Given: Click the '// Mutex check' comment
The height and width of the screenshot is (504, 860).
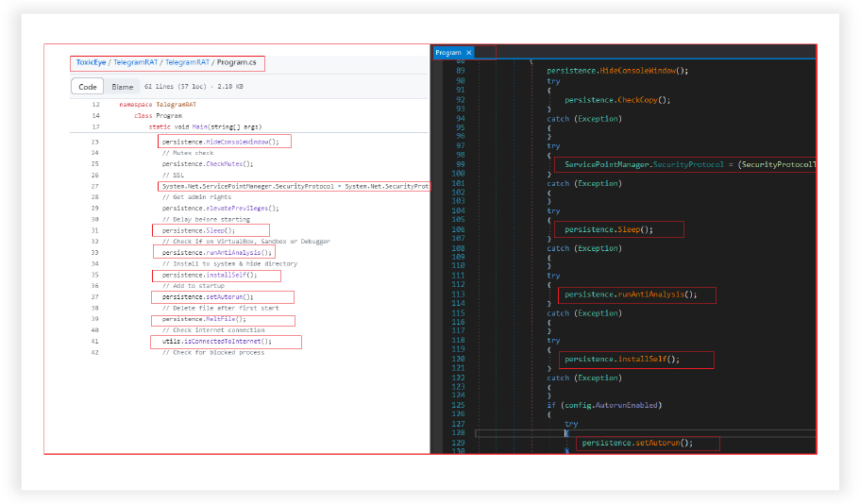Looking at the screenshot, I should 188,153.
